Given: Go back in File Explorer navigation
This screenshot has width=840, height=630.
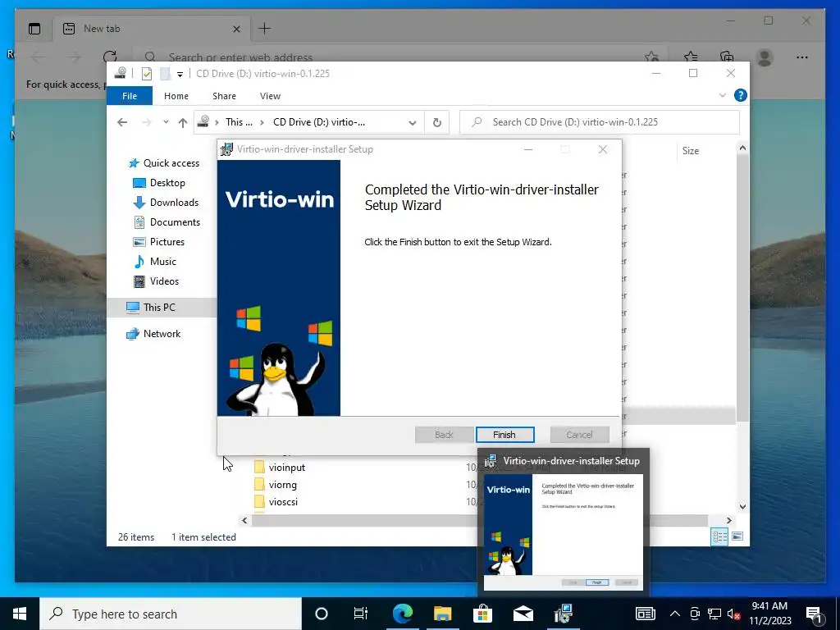Looking at the screenshot, I should 122,122.
